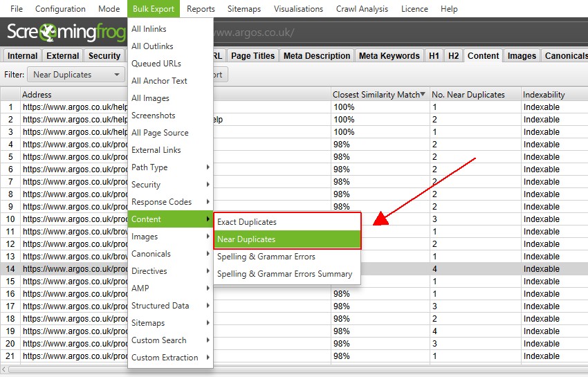This screenshot has height=377, width=588.
Task: Expand the Images submenu in Bulk Export
Action: tap(170, 237)
